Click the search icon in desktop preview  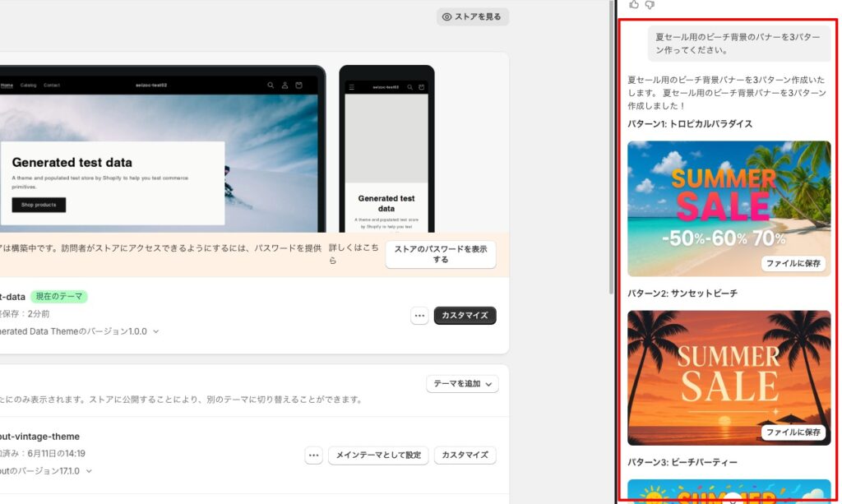point(271,86)
